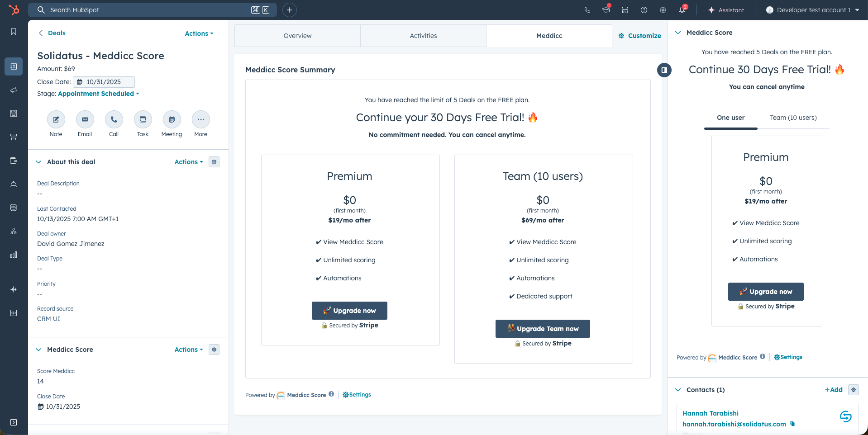Collapse the Contacts section
The image size is (868, 435).
(x=678, y=390)
